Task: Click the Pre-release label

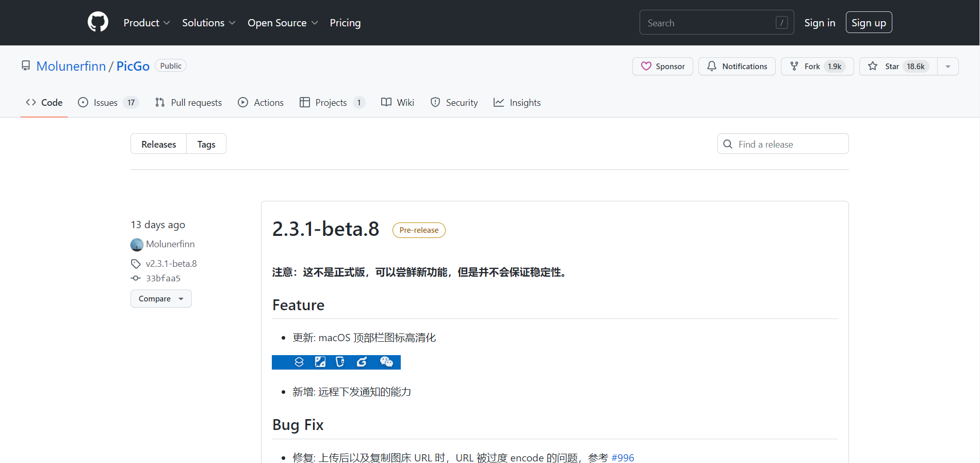Action: (x=419, y=230)
